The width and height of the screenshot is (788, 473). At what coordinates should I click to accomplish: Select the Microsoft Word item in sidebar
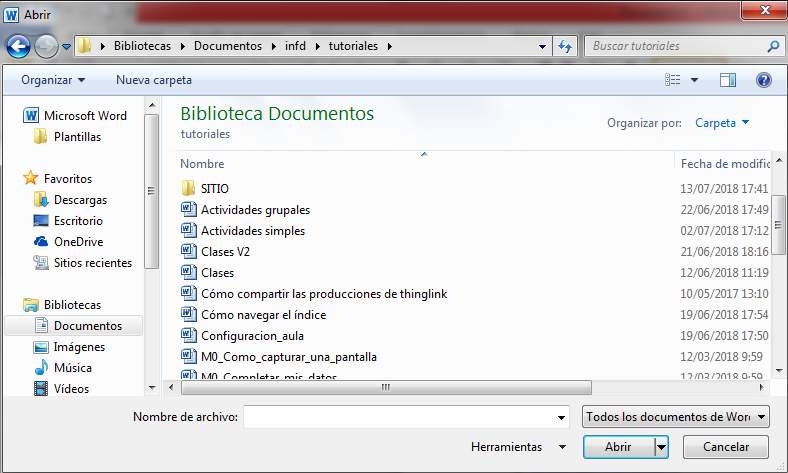(84, 116)
